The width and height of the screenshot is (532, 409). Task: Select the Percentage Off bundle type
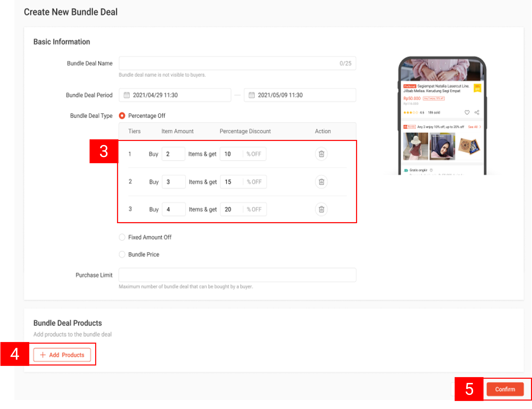point(122,116)
